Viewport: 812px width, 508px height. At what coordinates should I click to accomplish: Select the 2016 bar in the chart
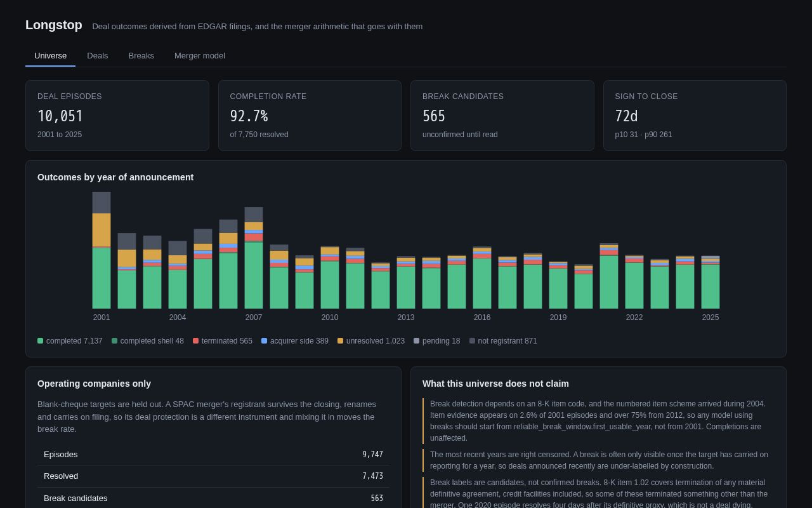[482, 277]
